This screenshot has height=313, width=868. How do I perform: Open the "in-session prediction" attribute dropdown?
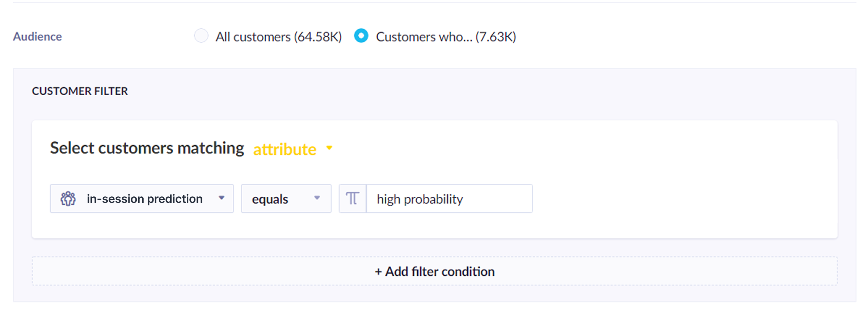[x=144, y=199]
